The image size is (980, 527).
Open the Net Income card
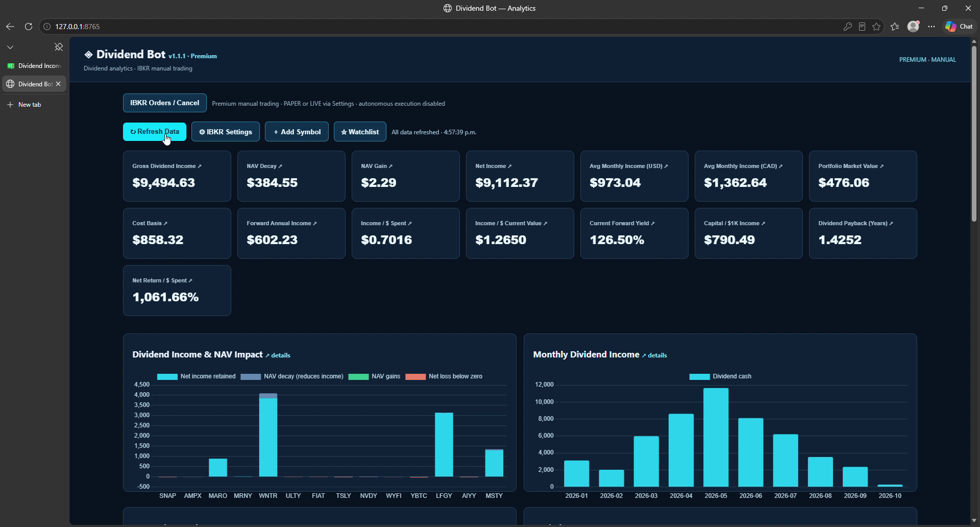coord(520,176)
